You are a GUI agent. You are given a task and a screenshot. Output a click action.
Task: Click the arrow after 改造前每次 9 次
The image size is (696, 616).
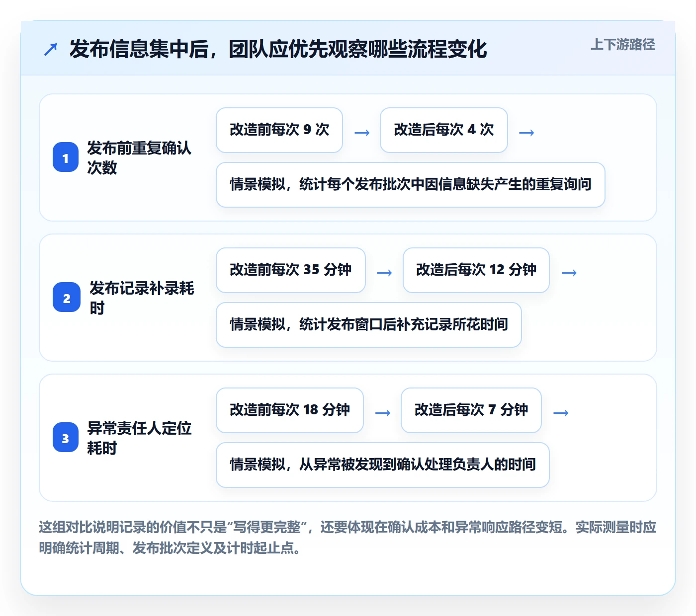click(362, 133)
